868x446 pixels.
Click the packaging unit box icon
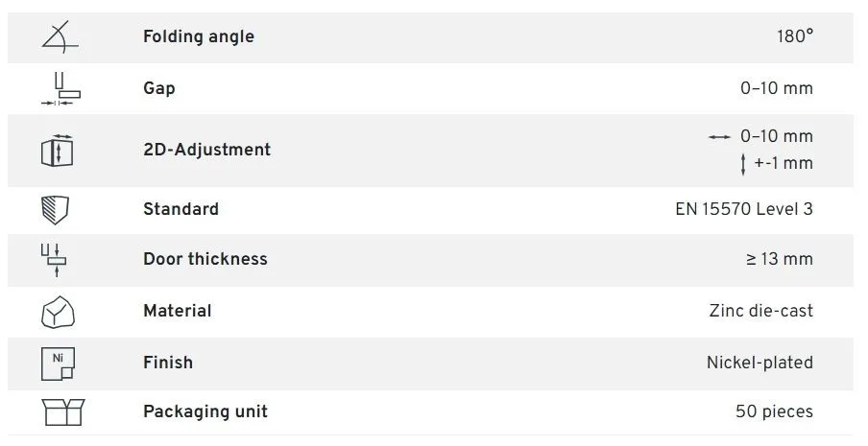pos(63,411)
